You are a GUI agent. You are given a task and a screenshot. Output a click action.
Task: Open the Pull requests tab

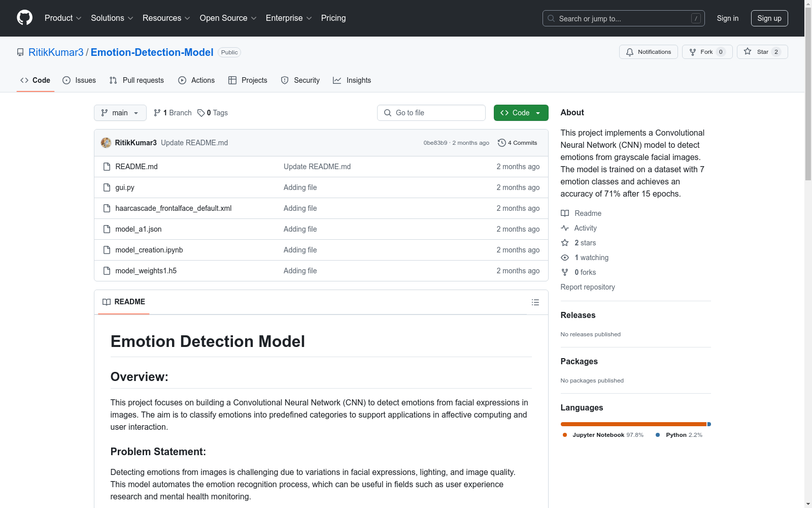point(137,80)
